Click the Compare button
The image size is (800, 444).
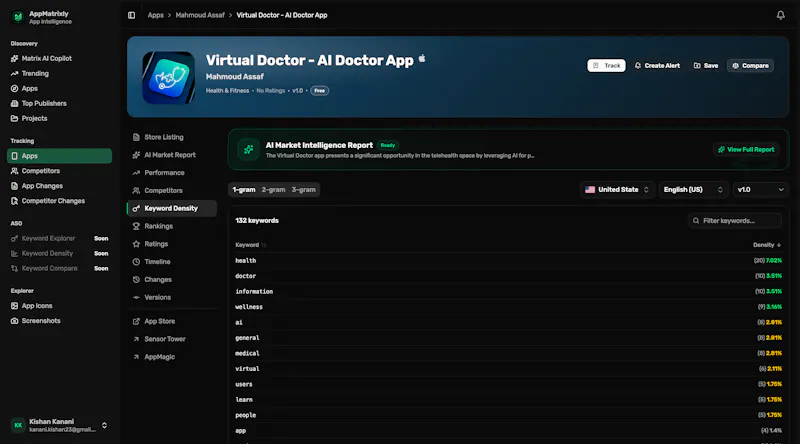pos(751,66)
